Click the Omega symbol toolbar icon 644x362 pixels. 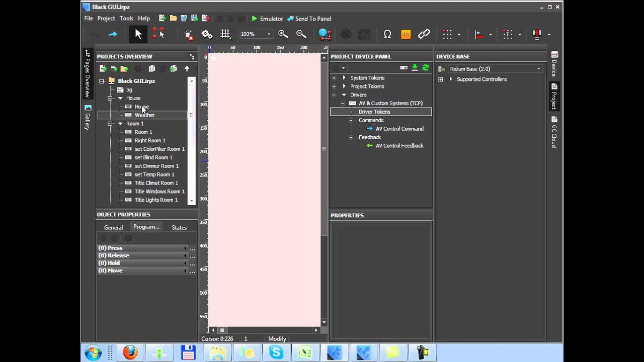387,34
